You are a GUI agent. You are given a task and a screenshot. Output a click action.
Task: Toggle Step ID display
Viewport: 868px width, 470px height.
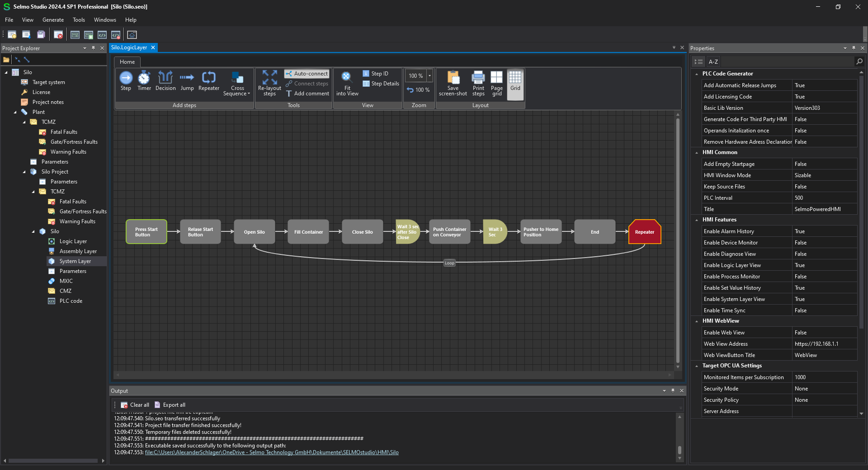point(376,74)
